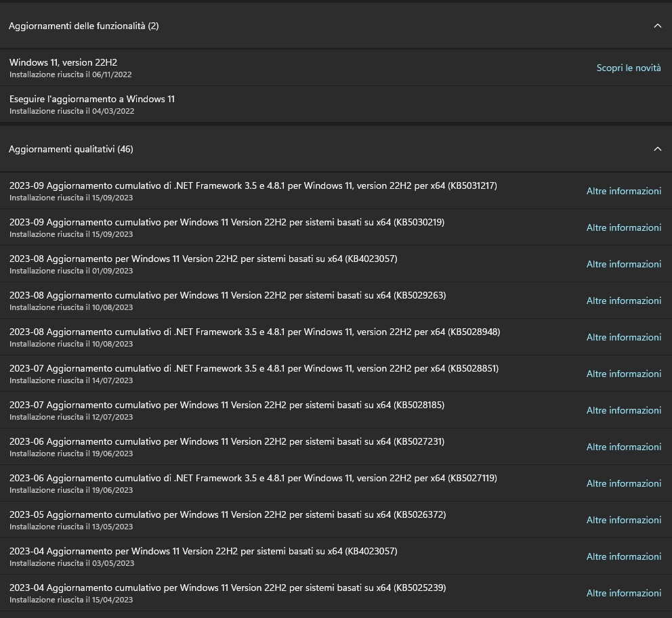The width and height of the screenshot is (672, 618).
Task: Open Altre informazioni for KB5025239
Action: tap(623, 593)
